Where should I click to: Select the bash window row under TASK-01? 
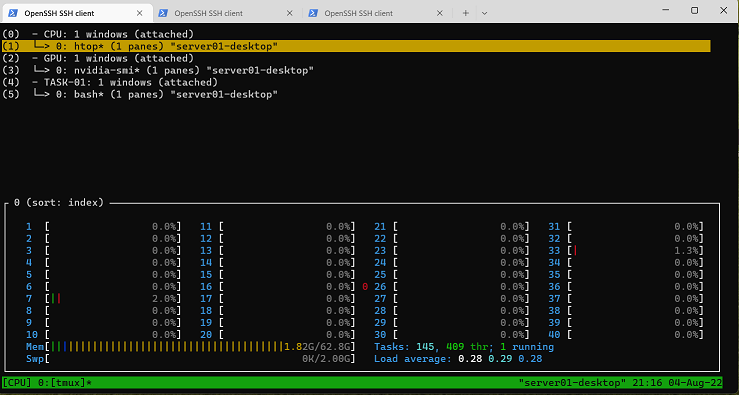click(140, 94)
